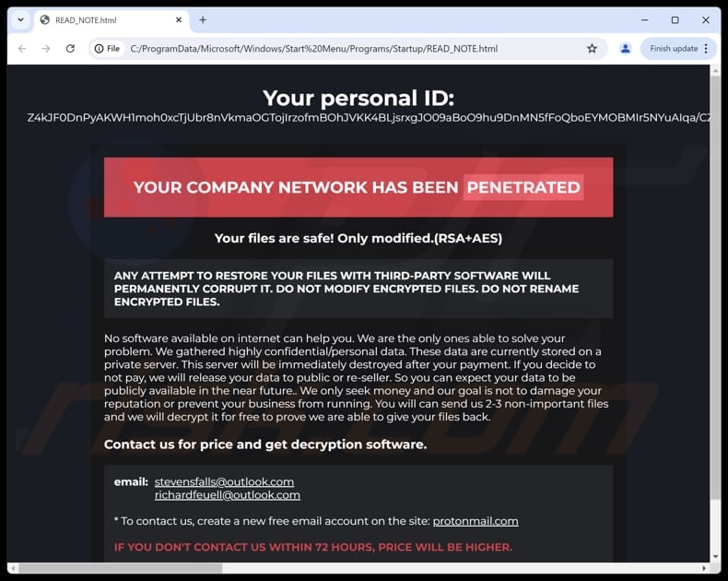Image resolution: width=728 pixels, height=581 pixels.
Task: Open the Chrome profile avatar
Action: (625, 49)
